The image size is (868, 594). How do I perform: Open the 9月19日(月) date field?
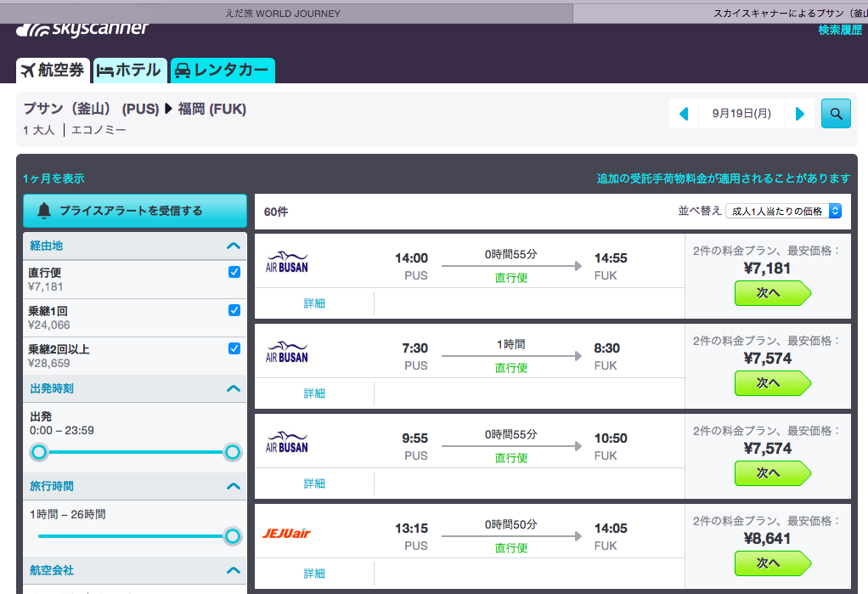pyautogui.click(x=741, y=114)
